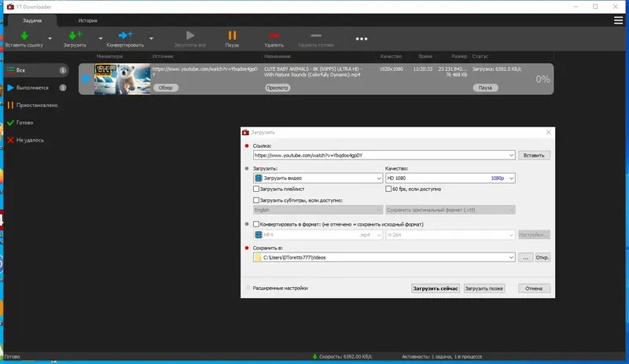Select the Задачи tab
629x364 pixels.
pos(32,20)
